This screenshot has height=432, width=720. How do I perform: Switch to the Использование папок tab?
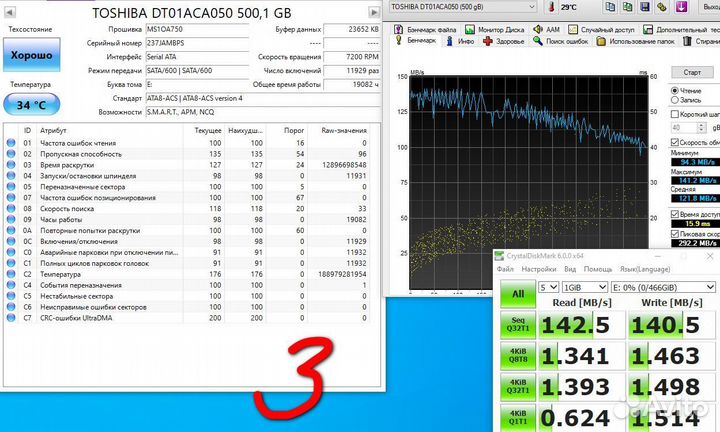coord(635,41)
